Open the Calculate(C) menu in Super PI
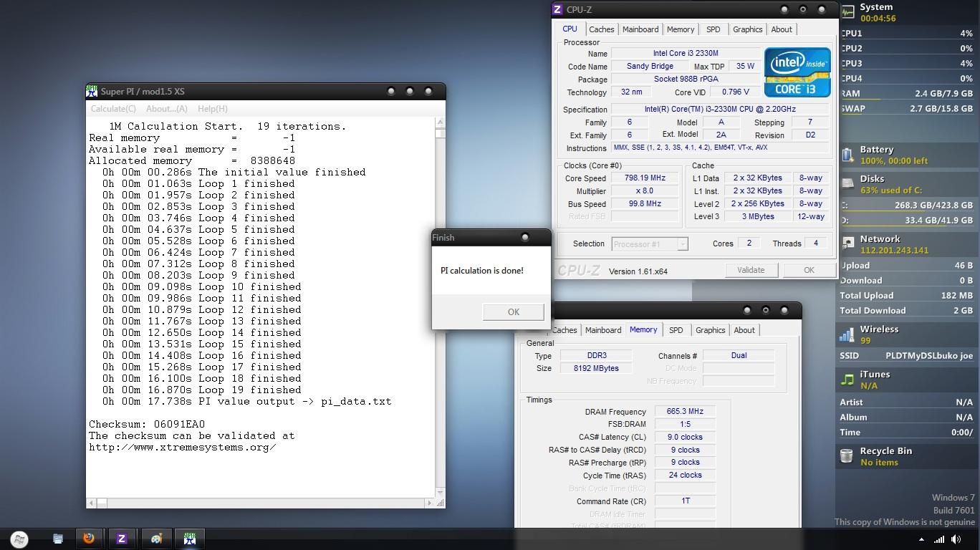The height and width of the screenshot is (550, 980). [113, 109]
